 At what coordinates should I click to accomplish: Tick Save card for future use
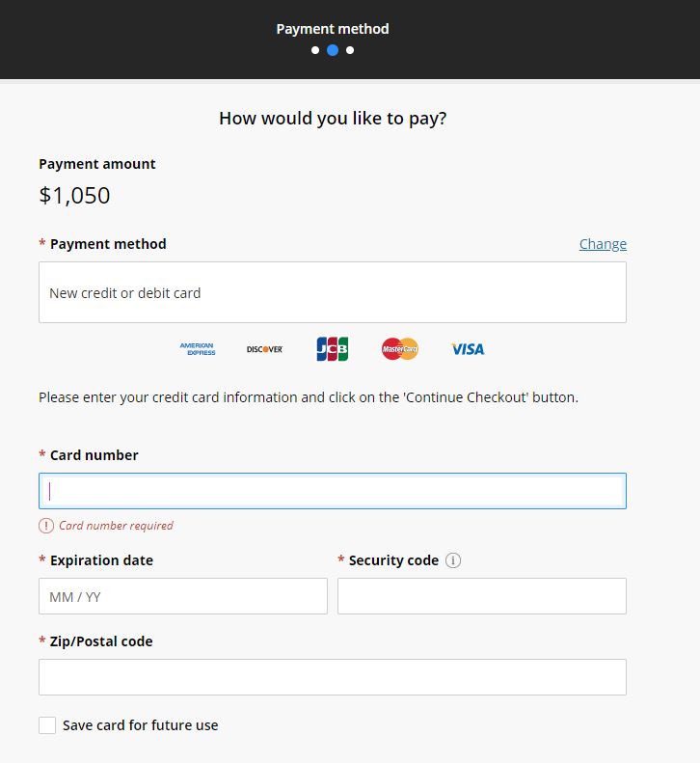click(x=47, y=725)
